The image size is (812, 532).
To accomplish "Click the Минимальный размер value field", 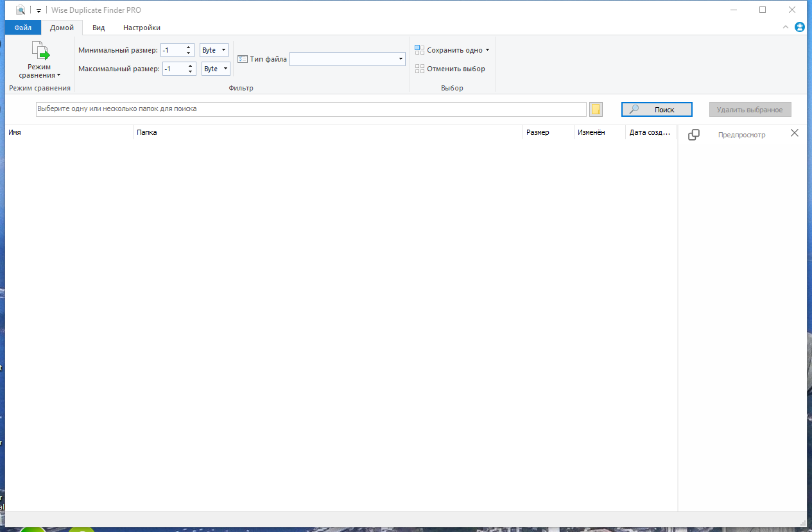I will [x=172, y=50].
